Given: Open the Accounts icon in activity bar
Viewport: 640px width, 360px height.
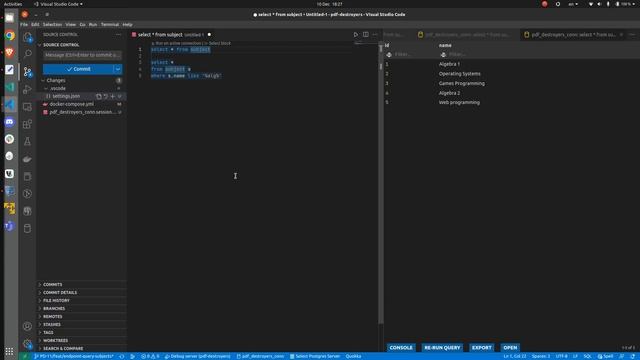Looking at the screenshot, I should pos(27,326).
